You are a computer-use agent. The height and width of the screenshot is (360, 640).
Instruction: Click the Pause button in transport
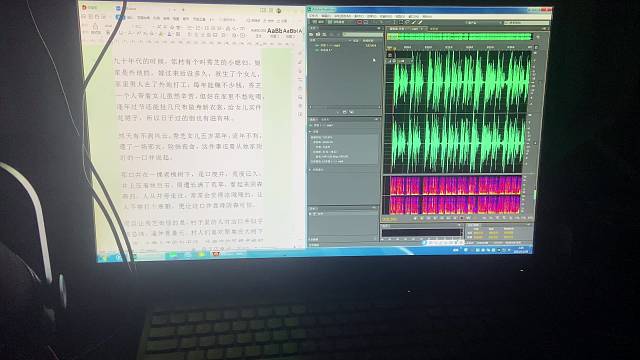pos(429,218)
